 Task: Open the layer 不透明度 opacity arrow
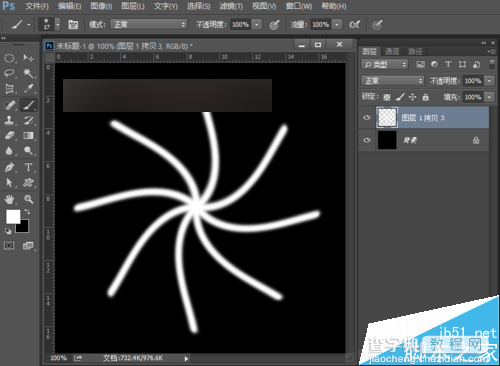point(489,81)
